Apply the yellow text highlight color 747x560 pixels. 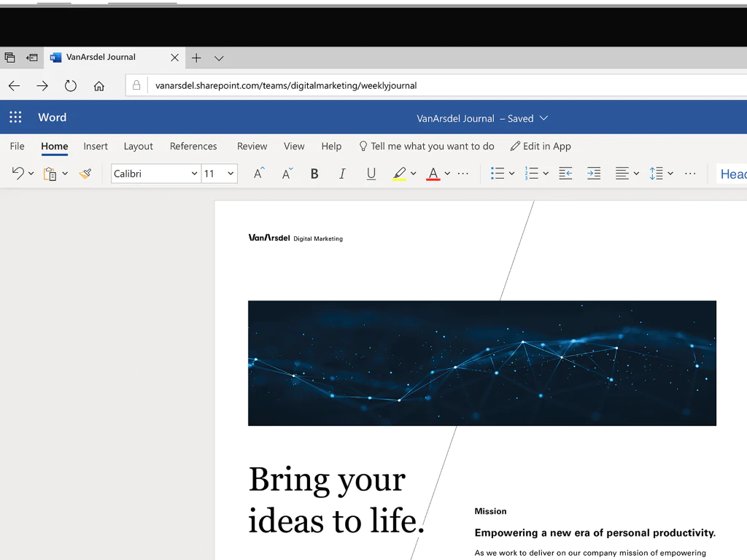pyautogui.click(x=399, y=174)
